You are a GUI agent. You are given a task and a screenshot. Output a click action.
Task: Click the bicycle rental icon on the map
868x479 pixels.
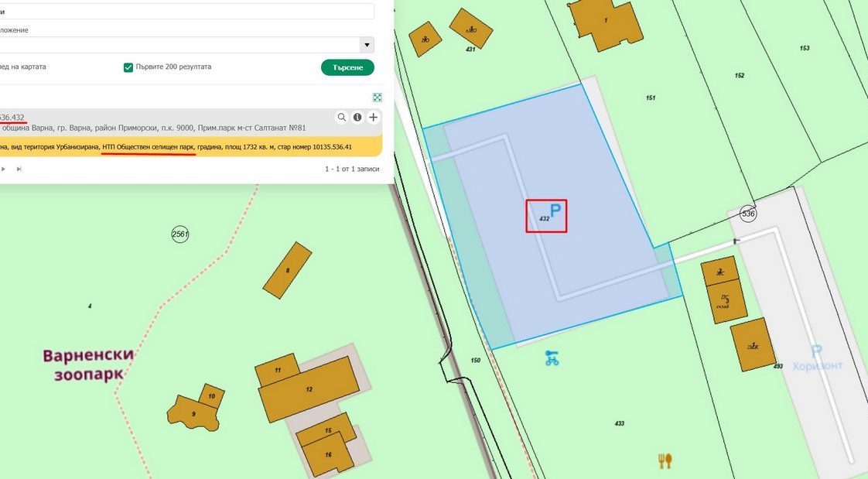point(552,358)
